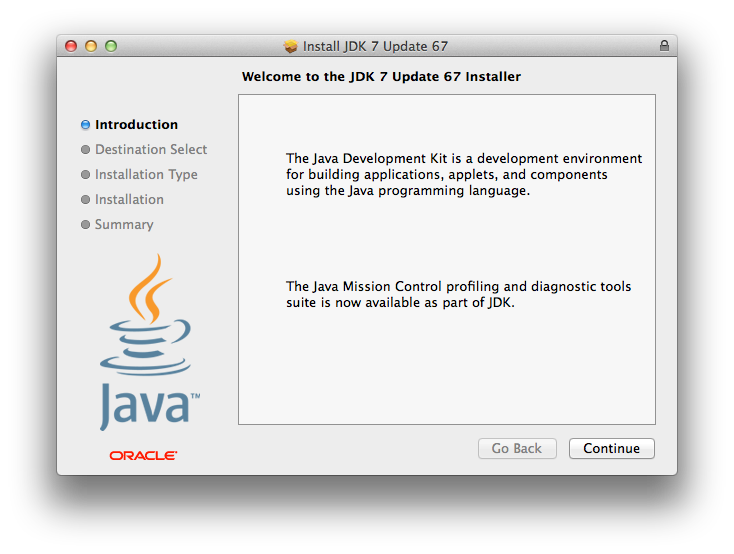Click the bullet next to Installation step
This screenshot has width=734, height=554.
point(85,200)
